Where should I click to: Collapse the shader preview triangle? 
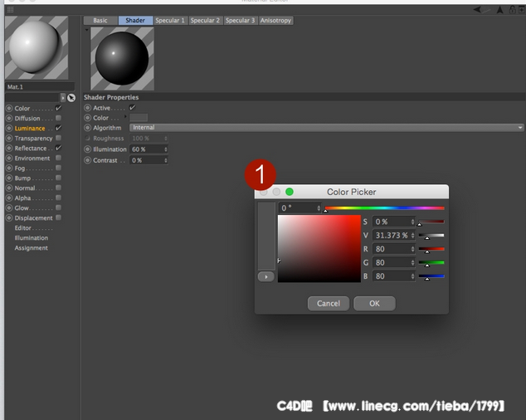click(86, 30)
